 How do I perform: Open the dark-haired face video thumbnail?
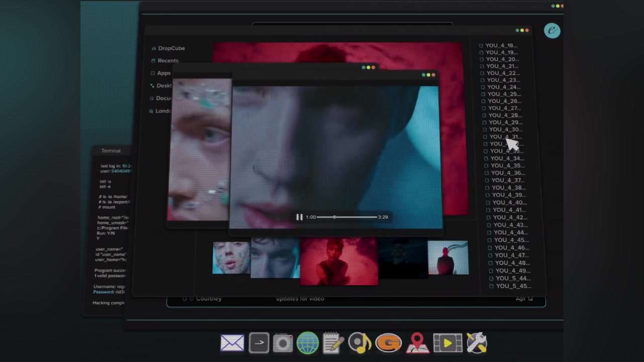point(275,258)
